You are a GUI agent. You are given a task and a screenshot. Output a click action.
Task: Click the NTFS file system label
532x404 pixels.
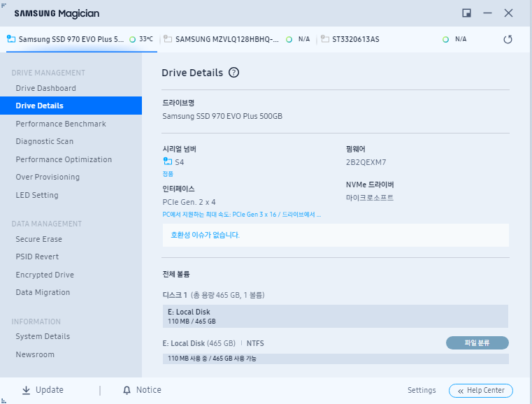255,343
